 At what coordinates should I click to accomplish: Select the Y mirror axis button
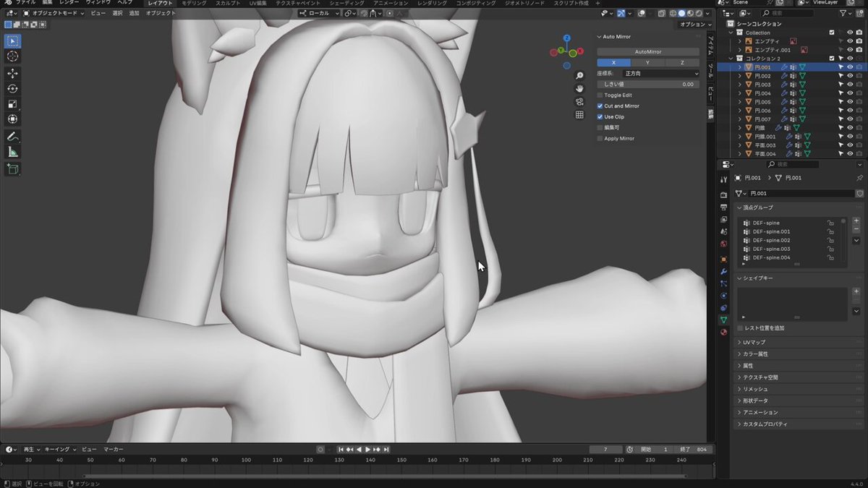pyautogui.click(x=647, y=62)
